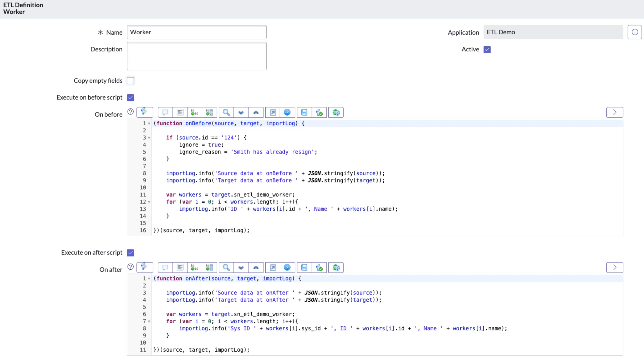Expand On after side panel arrow
Image resolution: width=644 pixels, height=362 pixels.
614,267
